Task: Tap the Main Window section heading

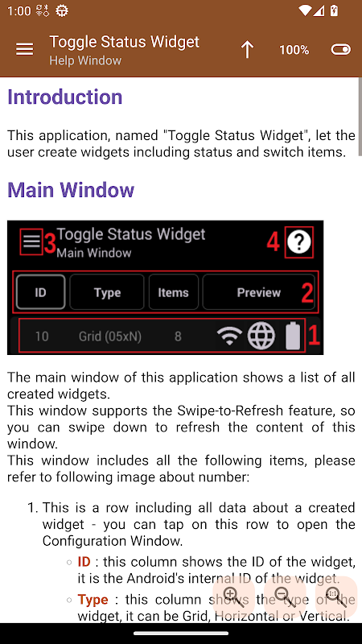Action: [71, 190]
